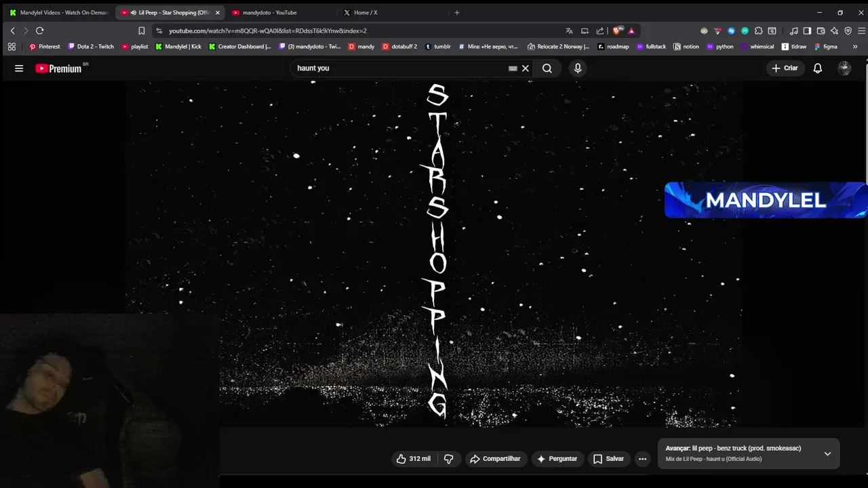Open Brave Shields lion icon
Image resolution: width=868 pixels, height=488 pixels.
coord(618,30)
